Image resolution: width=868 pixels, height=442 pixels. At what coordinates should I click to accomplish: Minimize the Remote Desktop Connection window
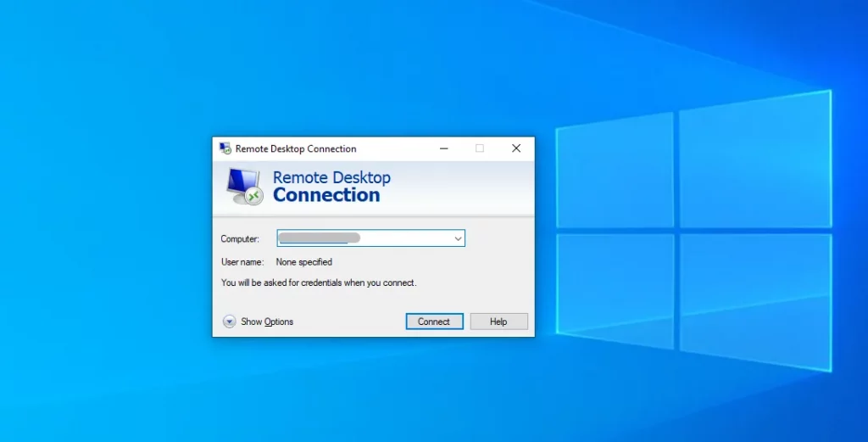[x=444, y=148]
